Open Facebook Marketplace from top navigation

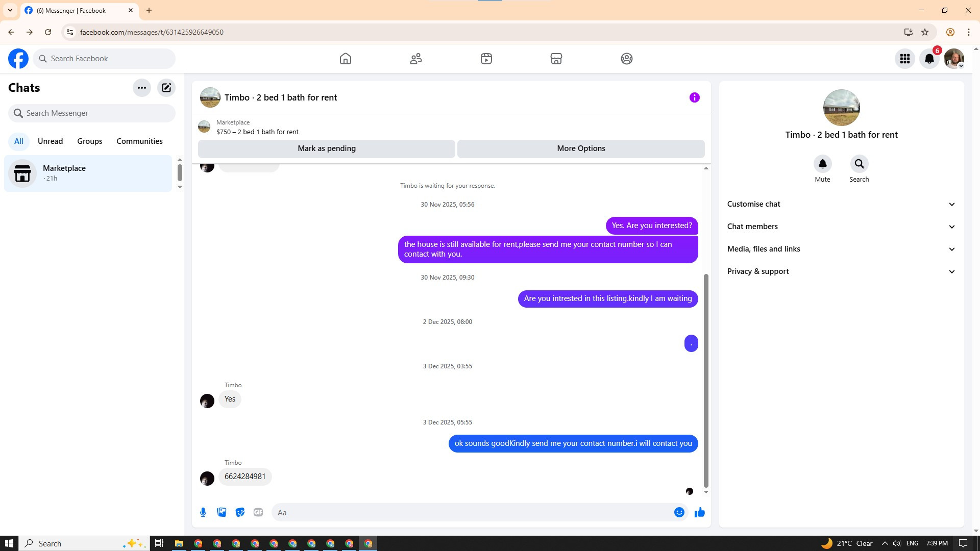coord(556,59)
